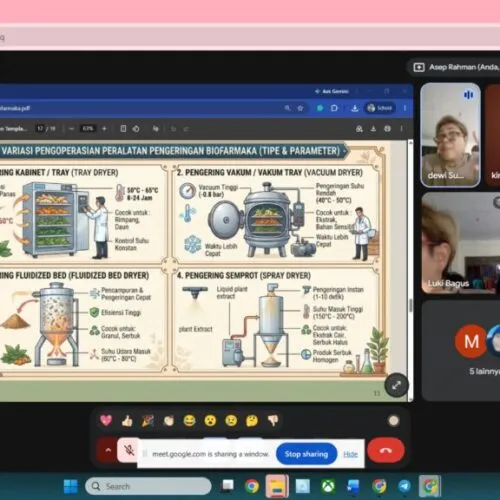Bookmark page with star icon in address bar
This screenshot has height=500, width=500.
click(x=300, y=108)
